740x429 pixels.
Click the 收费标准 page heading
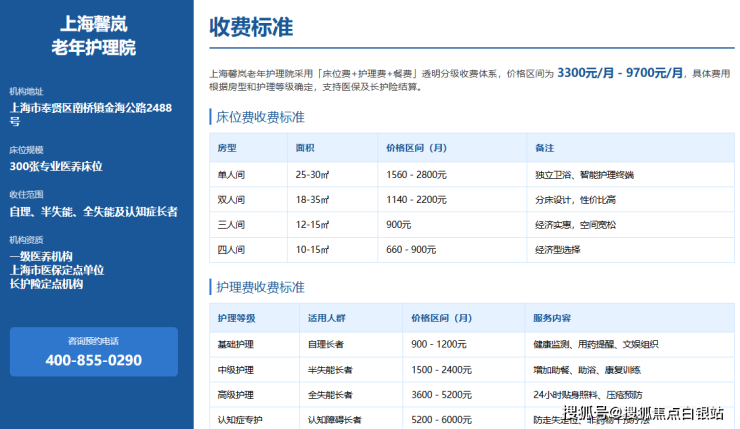coord(251,27)
